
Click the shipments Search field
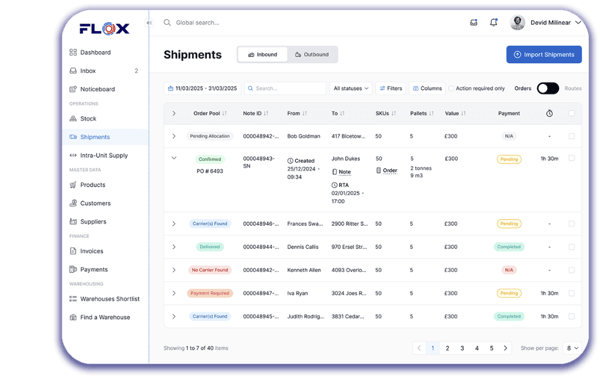[x=285, y=88]
